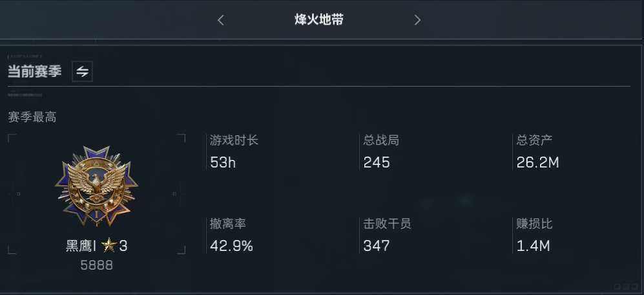Screen dimensions: 644x295
Task: Click the 42.9% extraction rate value
Action: tap(231, 246)
